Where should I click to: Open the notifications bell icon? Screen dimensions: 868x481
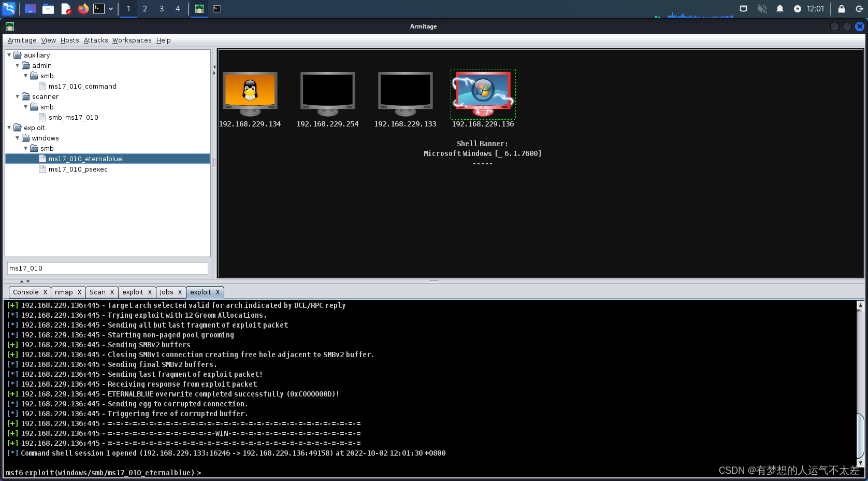click(780, 9)
